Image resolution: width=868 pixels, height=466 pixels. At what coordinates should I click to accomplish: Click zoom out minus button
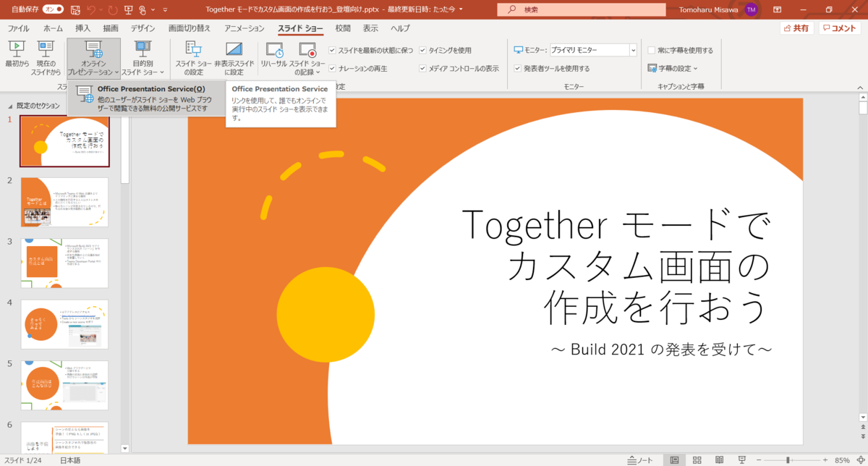click(x=757, y=460)
